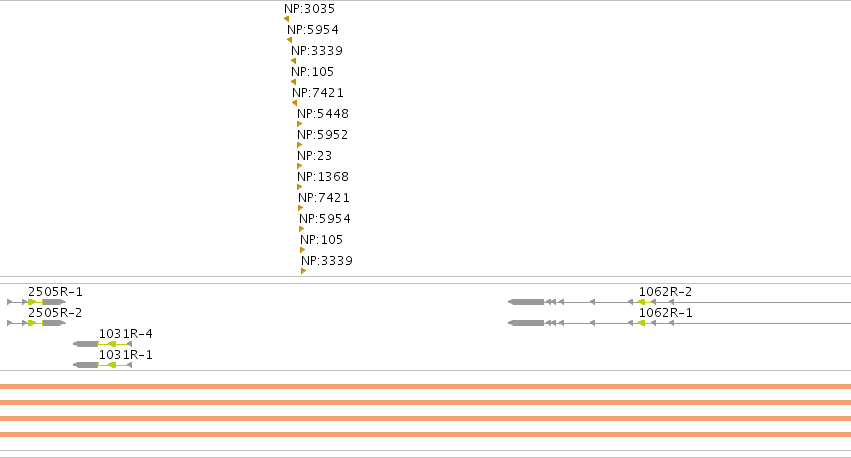The width and height of the screenshot is (851, 458).
Task: Click the gray UTR block of 1031R-4
Action: 86,344
